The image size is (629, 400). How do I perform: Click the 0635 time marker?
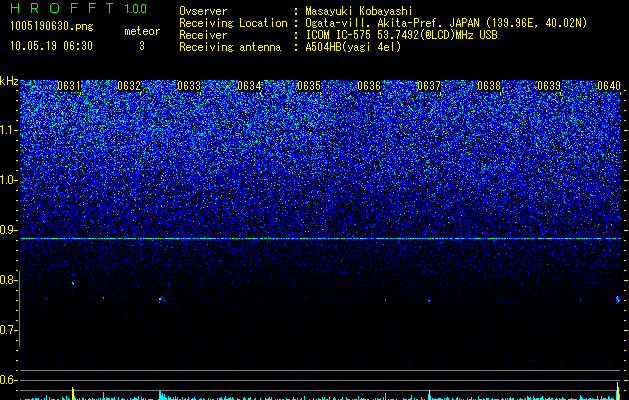(x=309, y=86)
